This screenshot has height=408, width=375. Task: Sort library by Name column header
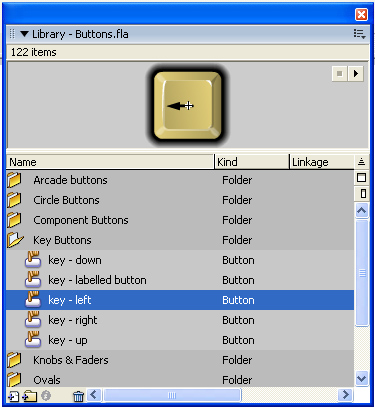coord(110,162)
